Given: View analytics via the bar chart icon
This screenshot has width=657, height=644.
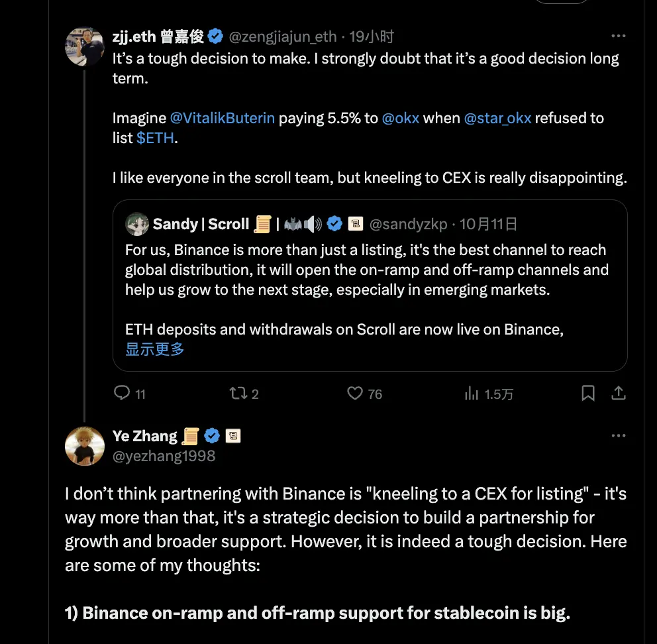Looking at the screenshot, I should [471, 394].
